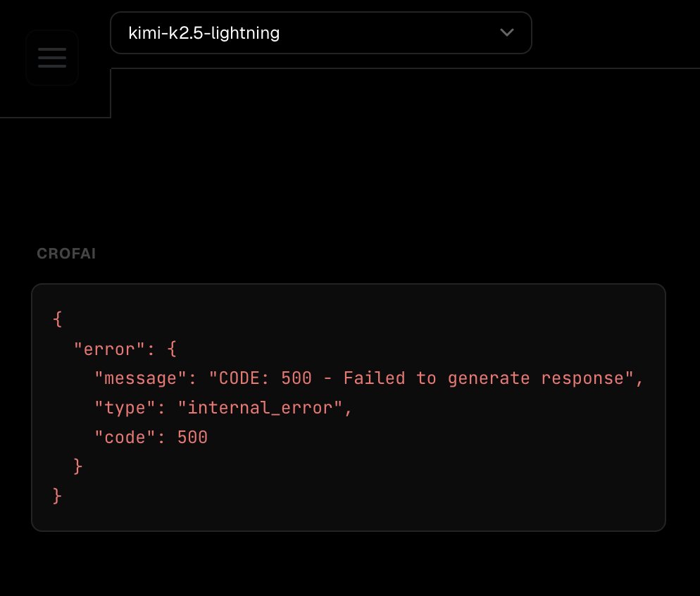Open the kimi-k2.5-lightning model dropdown

pos(321,33)
